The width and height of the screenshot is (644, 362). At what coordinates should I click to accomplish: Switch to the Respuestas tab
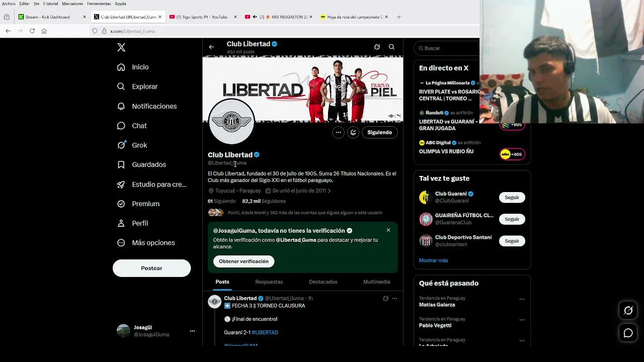pos(269,282)
